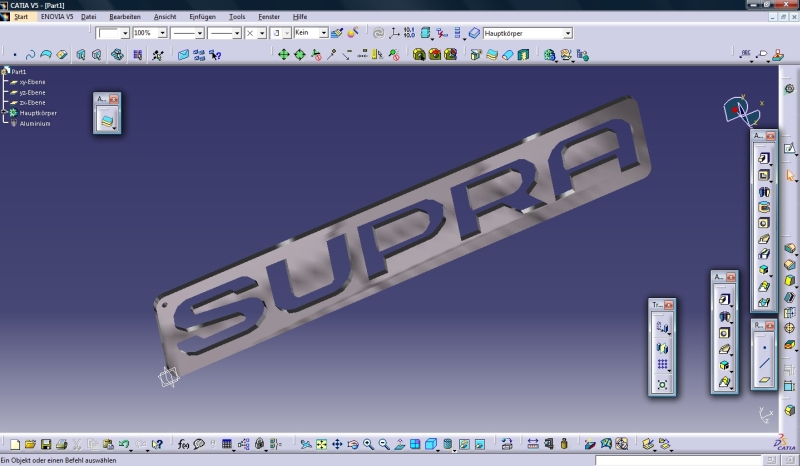Expand the Hauptkörper tree node
This screenshot has height=466, width=800.
[4, 113]
